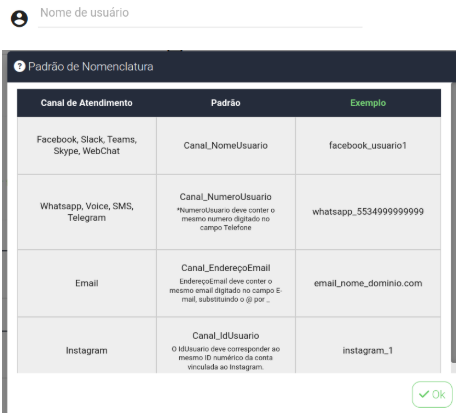Click the whatsapp_5534999999999 example cell
This screenshot has height=413, width=459.
click(368, 212)
